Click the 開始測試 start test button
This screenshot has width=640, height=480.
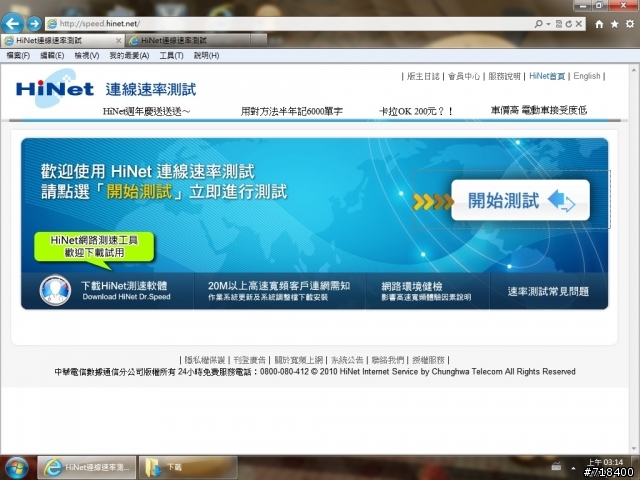tap(520, 200)
